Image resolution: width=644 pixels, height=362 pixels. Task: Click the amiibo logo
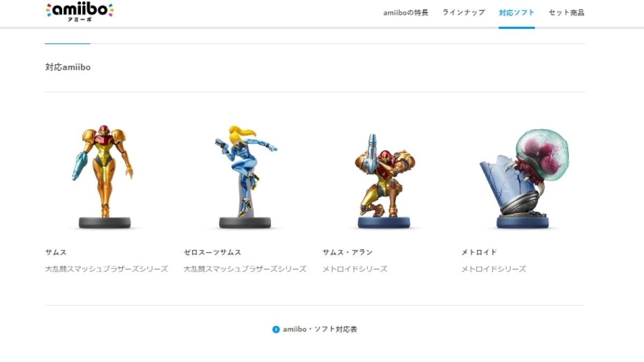(x=79, y=11)
